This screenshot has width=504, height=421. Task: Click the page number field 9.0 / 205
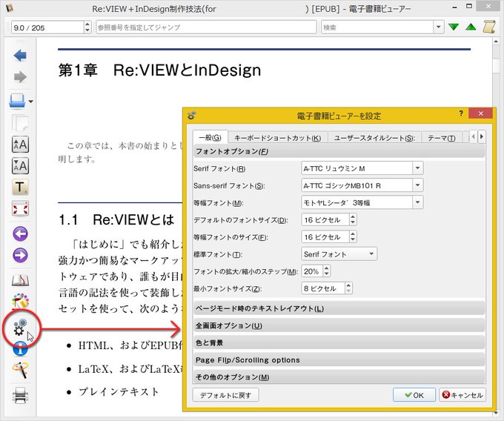click(x=47, y=27)
